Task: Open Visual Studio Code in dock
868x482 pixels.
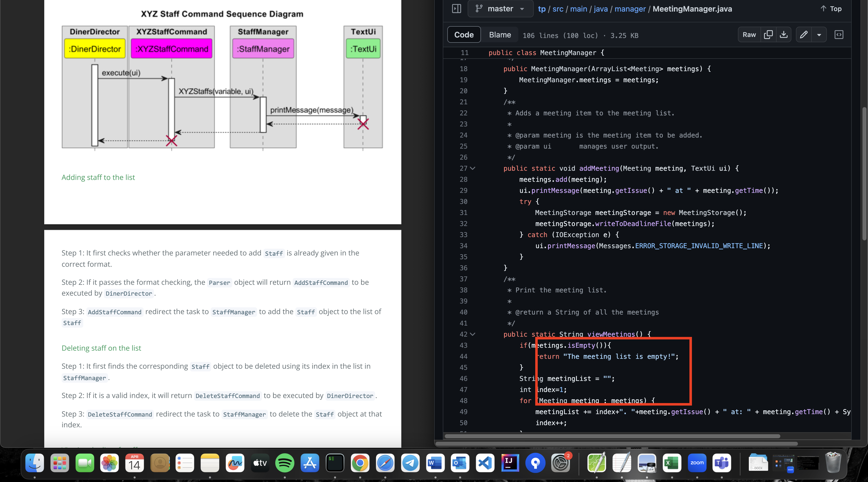Action: coord(485,463)
